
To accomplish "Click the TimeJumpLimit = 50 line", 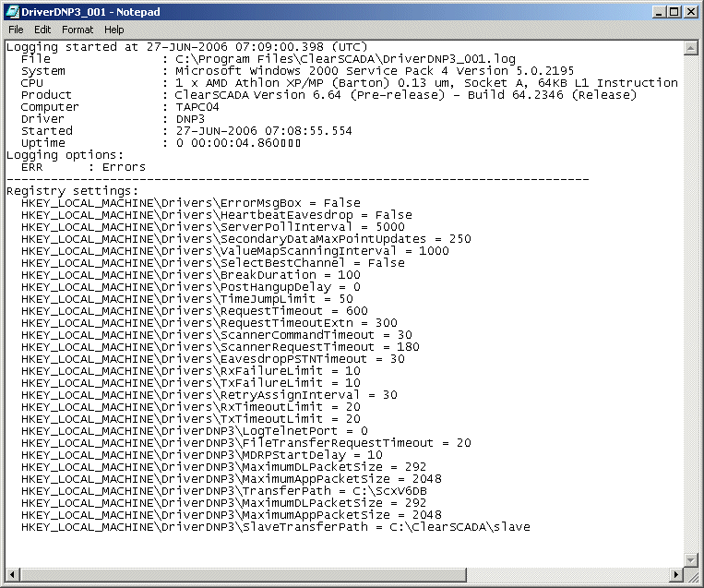I will click(x=186, y=299).
